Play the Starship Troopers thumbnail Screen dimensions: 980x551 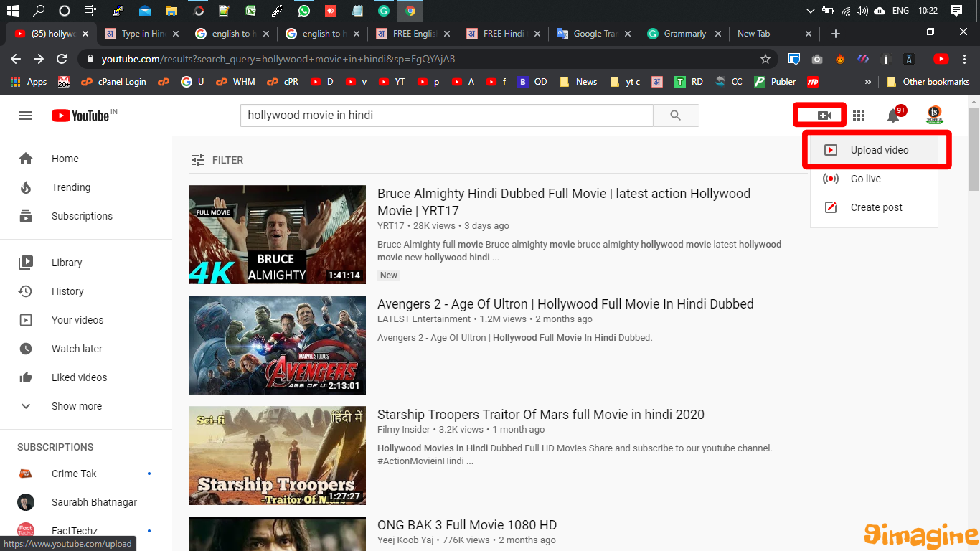pos(278,456)
